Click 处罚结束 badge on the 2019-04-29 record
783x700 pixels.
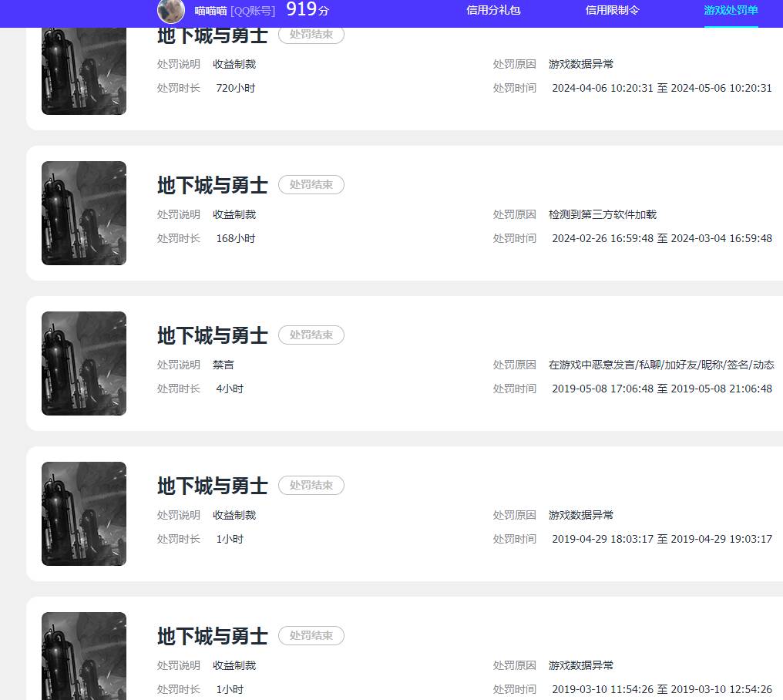[311, 486]
